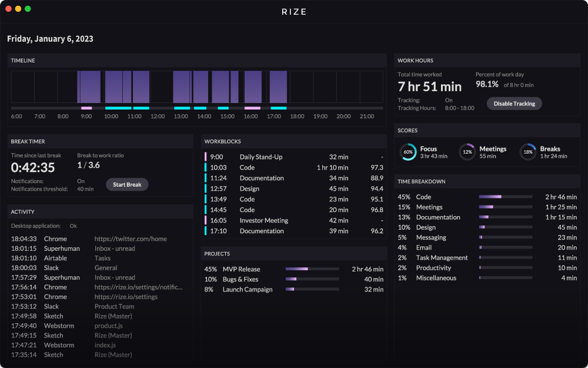Click the Launch Campaign progress bar
Viewport: 588px width, 368px height.
(x=312, y=289)
